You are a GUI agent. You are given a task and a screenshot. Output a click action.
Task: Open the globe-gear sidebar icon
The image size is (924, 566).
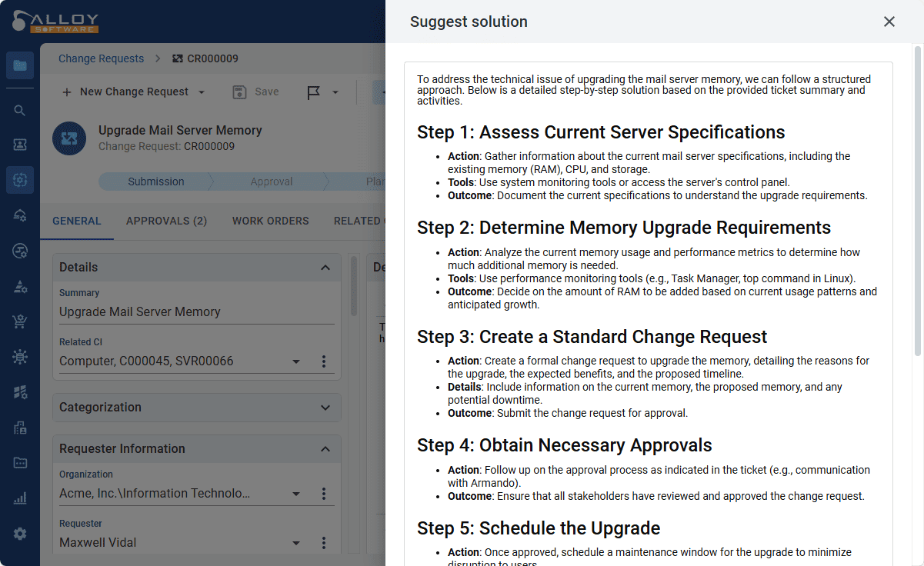coord(20,251)
